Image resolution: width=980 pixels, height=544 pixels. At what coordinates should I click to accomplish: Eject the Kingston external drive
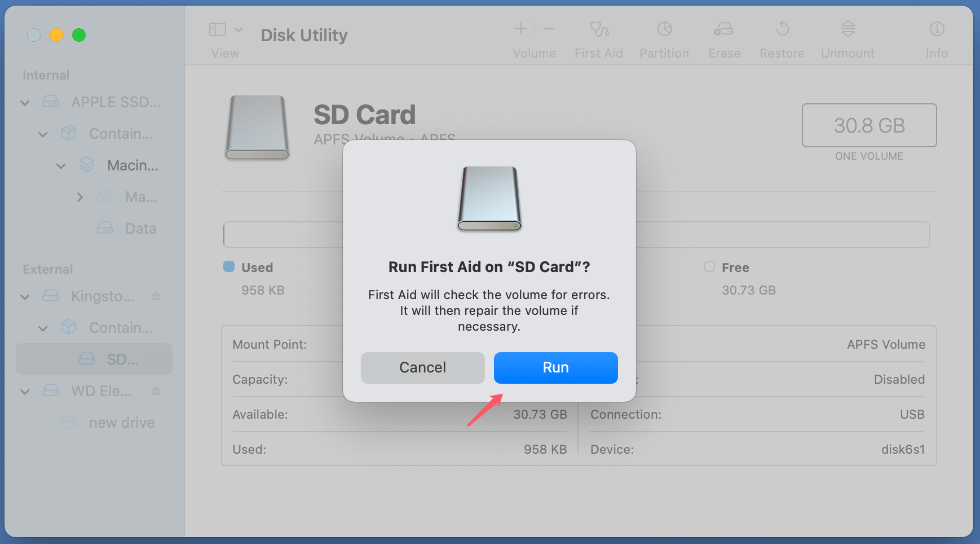point(156,296)
